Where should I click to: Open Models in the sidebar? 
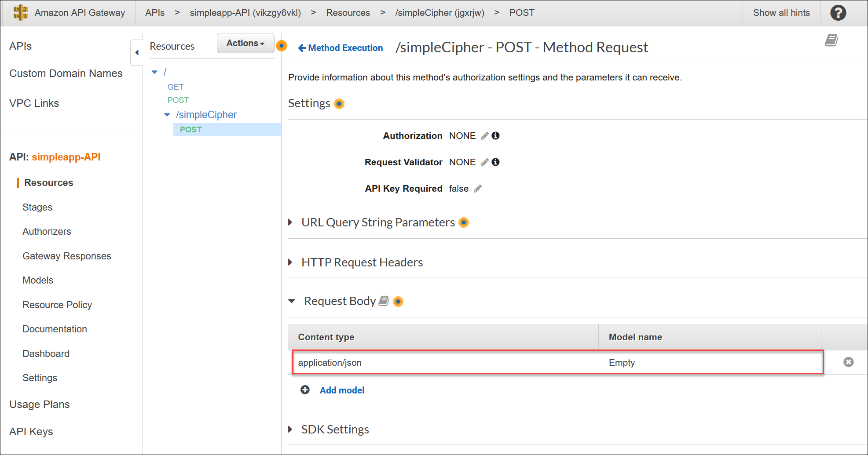point(38,280)
